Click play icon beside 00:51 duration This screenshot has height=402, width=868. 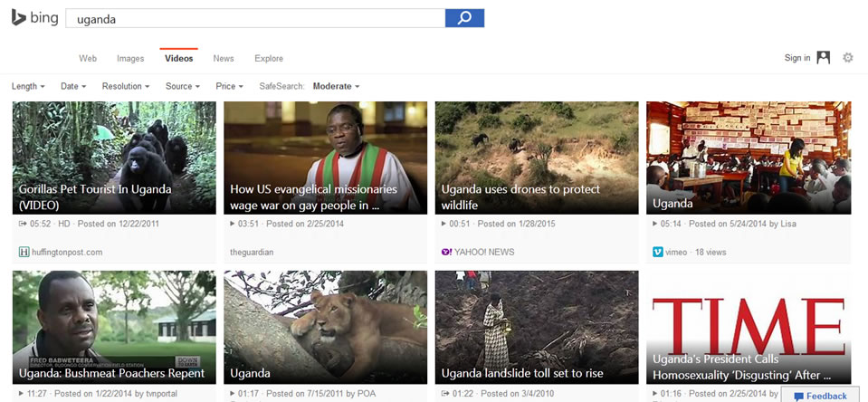pos(444,224)
